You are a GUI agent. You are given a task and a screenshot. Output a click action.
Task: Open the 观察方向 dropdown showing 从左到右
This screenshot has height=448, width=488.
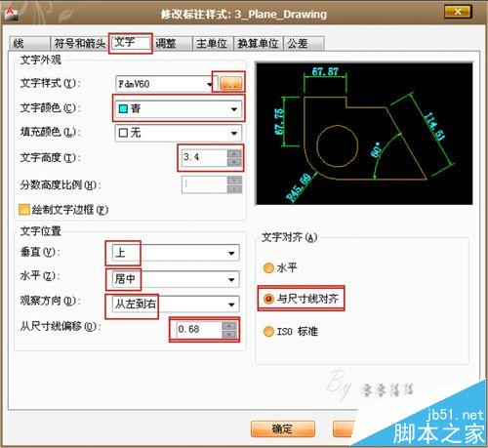176,305
